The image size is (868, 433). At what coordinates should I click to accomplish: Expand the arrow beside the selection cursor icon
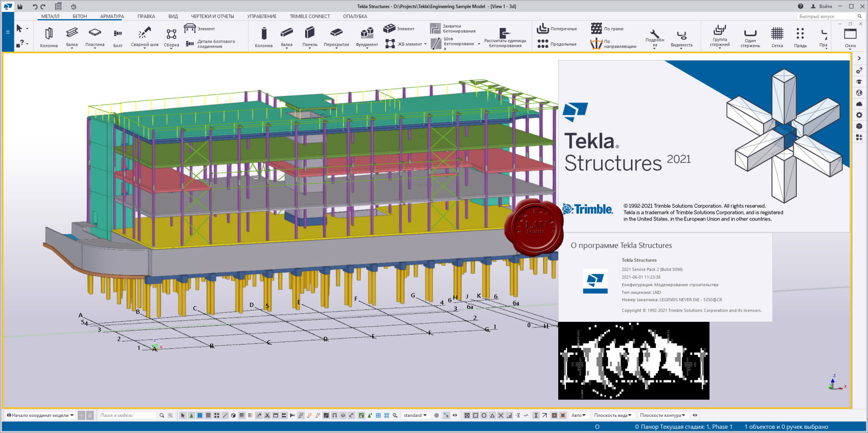(x=27, y=29)
